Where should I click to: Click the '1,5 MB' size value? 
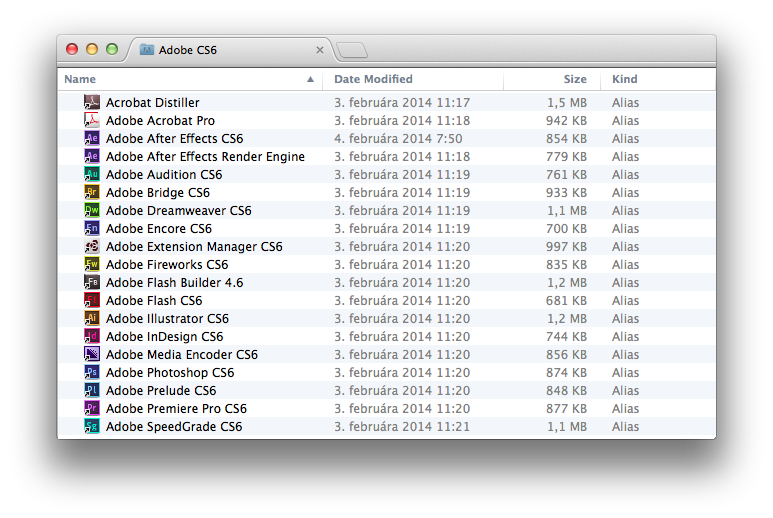coord(567,103)
